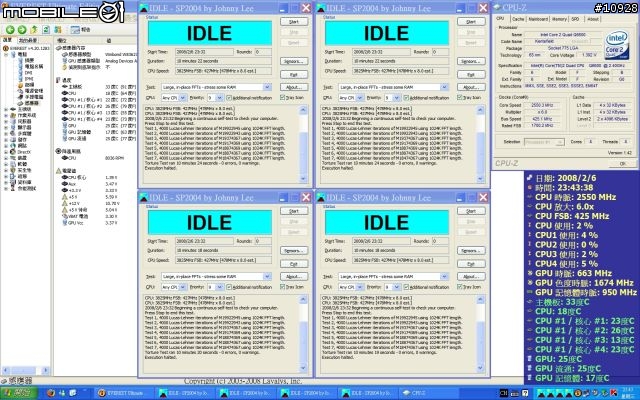Click EVEREST Ultimate taskbar button

tap(124, 393)
